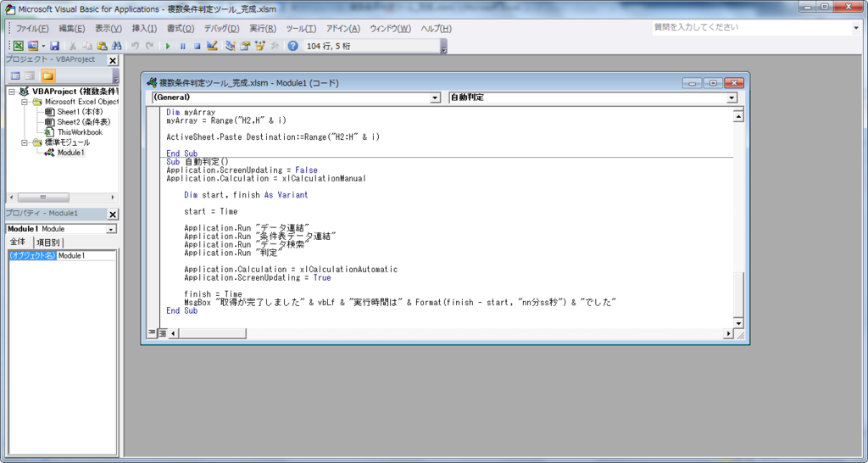Select Sheet2 (条件表) in project tree
The image size is (868, 463).
coord(84,122)
